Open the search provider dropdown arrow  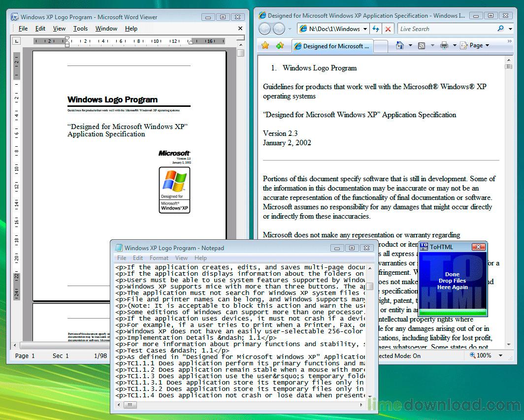511,29
